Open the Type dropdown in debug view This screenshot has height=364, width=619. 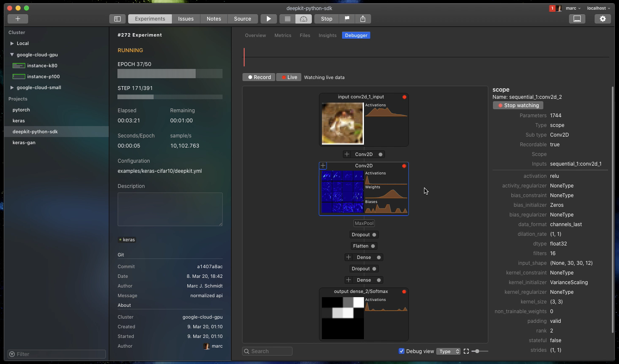[x=448, y=351]
